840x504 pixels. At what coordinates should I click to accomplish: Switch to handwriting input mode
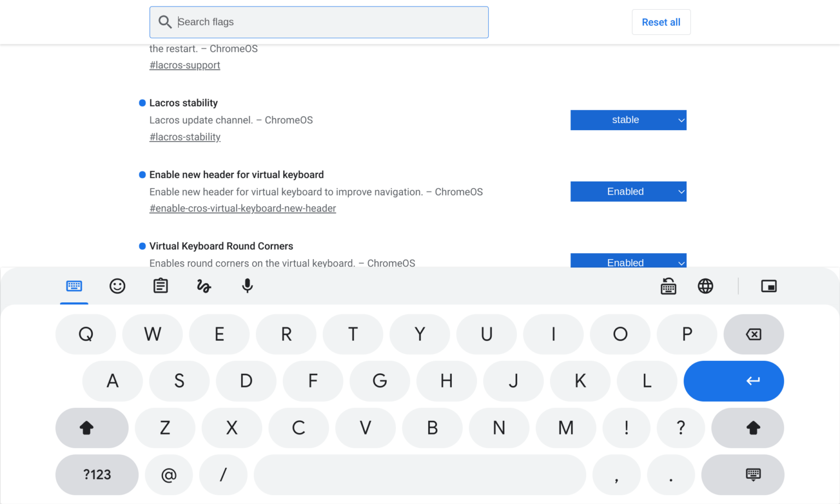pyautogui.click(x=203, y=286)
